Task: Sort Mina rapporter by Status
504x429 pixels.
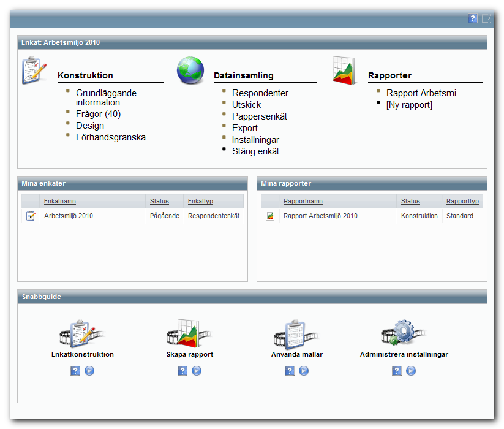Action: pos(410,201)
